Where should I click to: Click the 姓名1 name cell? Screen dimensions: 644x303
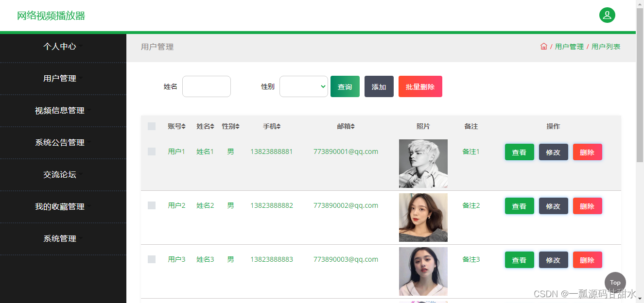coord(205,151)
